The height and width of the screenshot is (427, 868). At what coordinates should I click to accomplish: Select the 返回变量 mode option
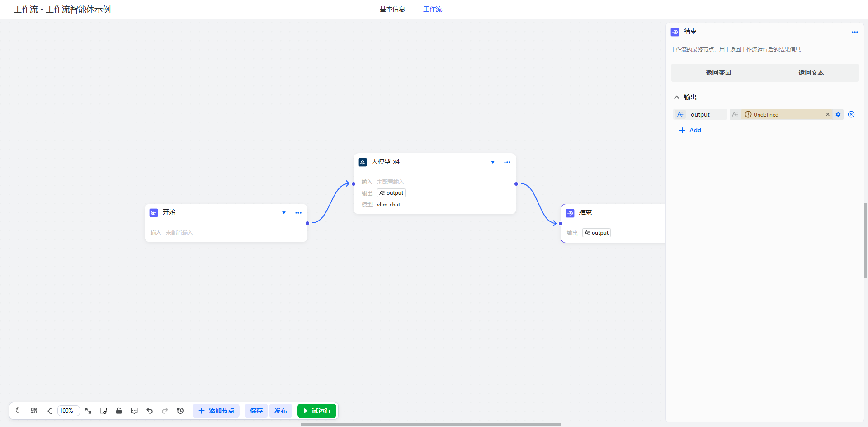coord(718,73)
